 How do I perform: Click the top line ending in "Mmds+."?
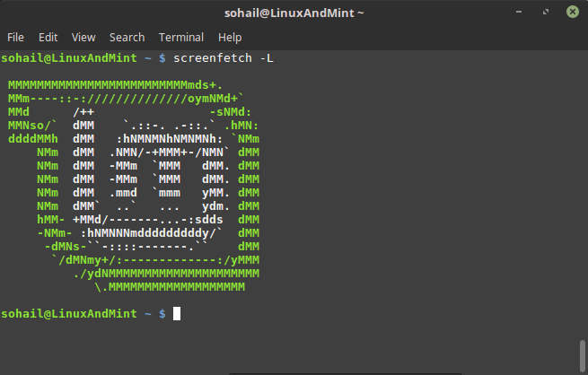pyautogui.click(x=116, y=85)
